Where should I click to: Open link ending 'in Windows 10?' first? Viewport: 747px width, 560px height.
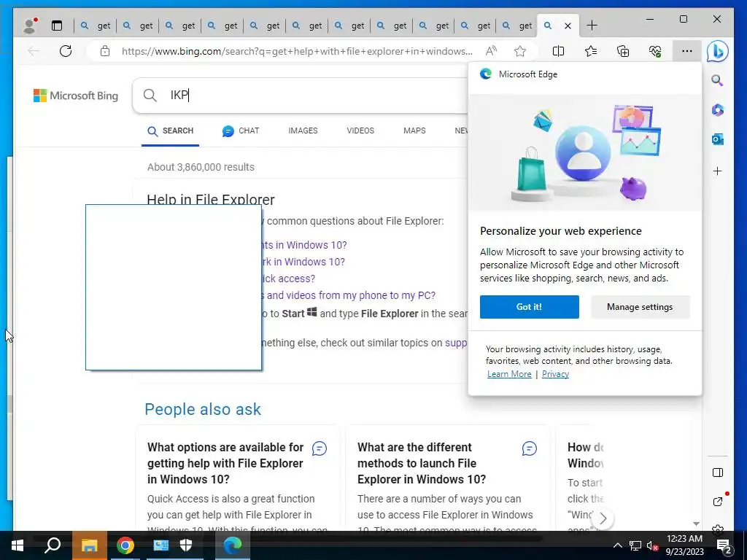point(303,245)
